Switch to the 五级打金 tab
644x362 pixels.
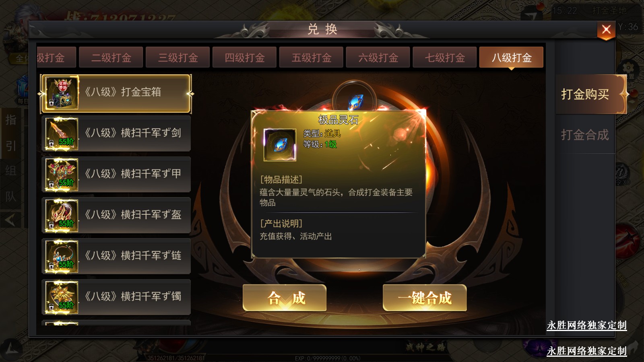(311, 58)
